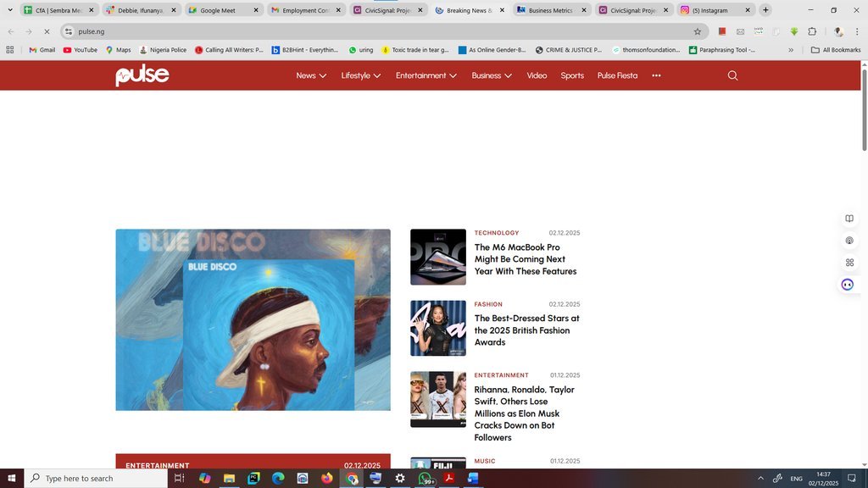Open the Nigeria Police bookmark
Screen dimensions: 868x488
[x=163, y=50]
